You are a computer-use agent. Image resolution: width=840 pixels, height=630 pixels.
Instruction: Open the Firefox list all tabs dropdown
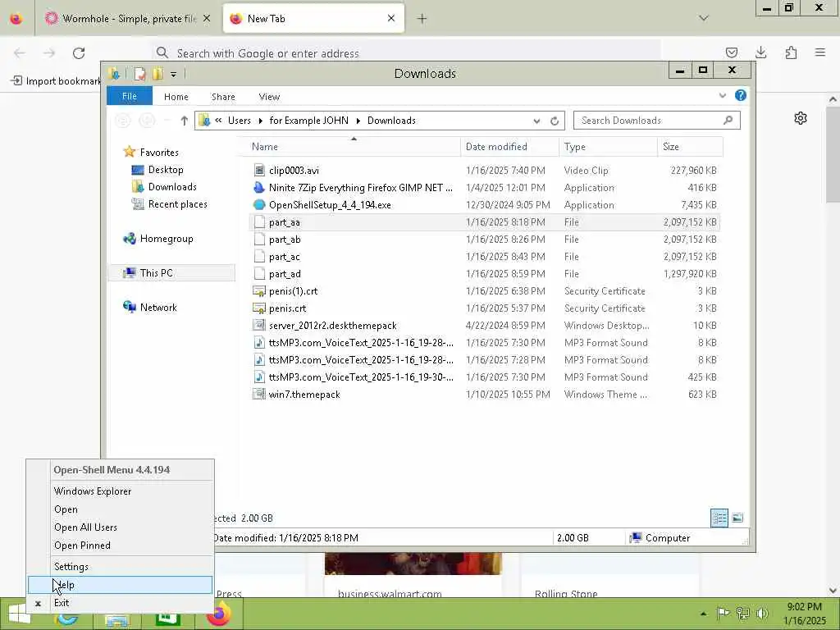click(704, 18)
